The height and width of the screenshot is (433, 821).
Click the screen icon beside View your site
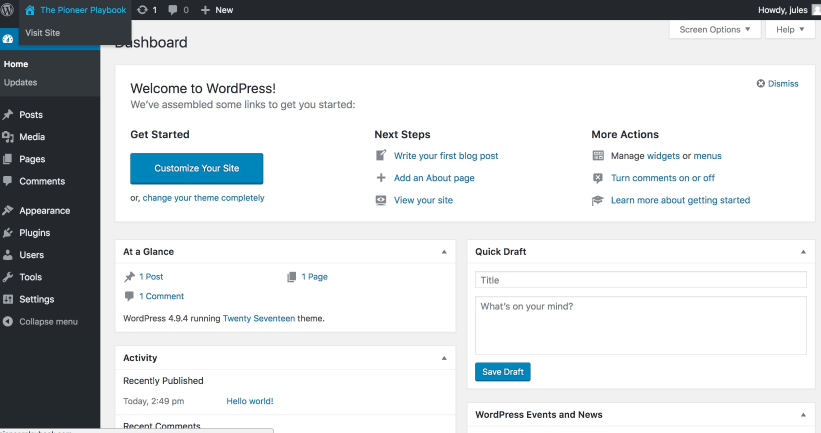pyautogui.click(x=381, y=200)
